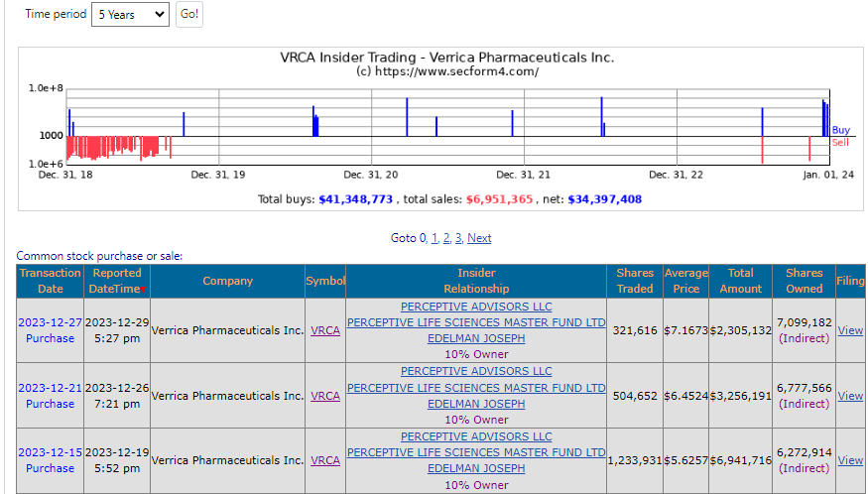Image resolution: width=868 pixels, height=494 pixels.
Task: View the filing for the 2023-12-21 purchase
Action: tap(850, 396)
